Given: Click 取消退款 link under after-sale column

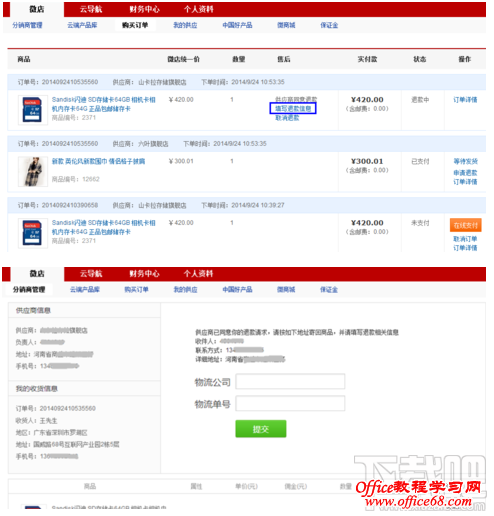Looking at the screenshot, I should coord(287,118).
